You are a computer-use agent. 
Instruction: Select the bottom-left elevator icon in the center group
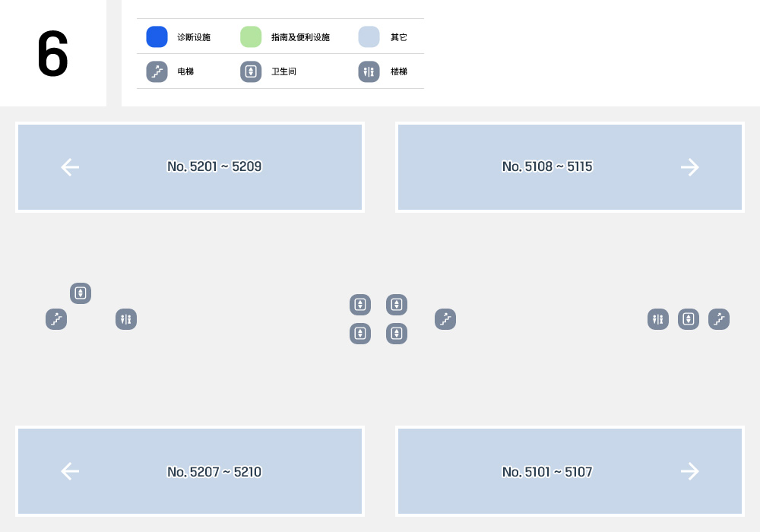click(360, 334)
